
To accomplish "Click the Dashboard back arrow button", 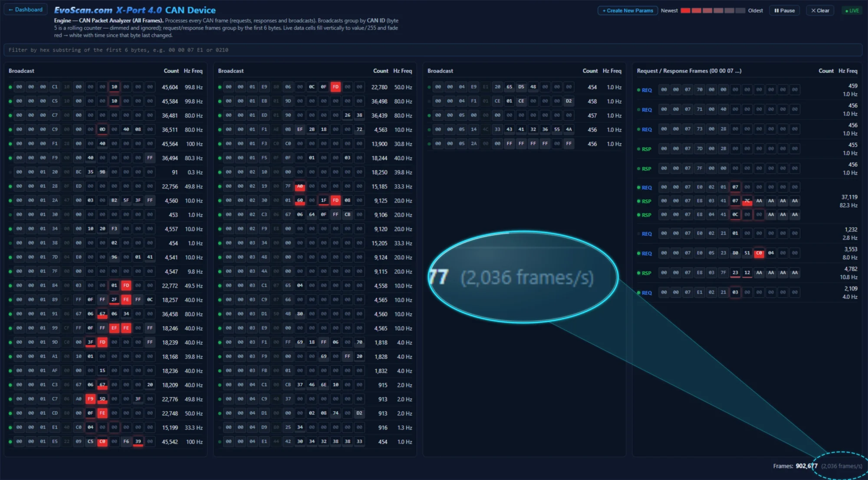I will (x=26, y=10).
